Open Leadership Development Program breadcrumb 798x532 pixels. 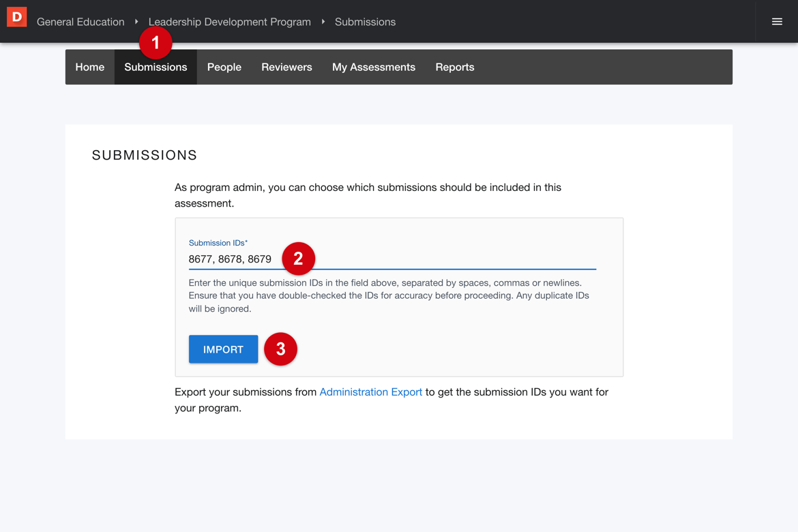coord(230,22)
